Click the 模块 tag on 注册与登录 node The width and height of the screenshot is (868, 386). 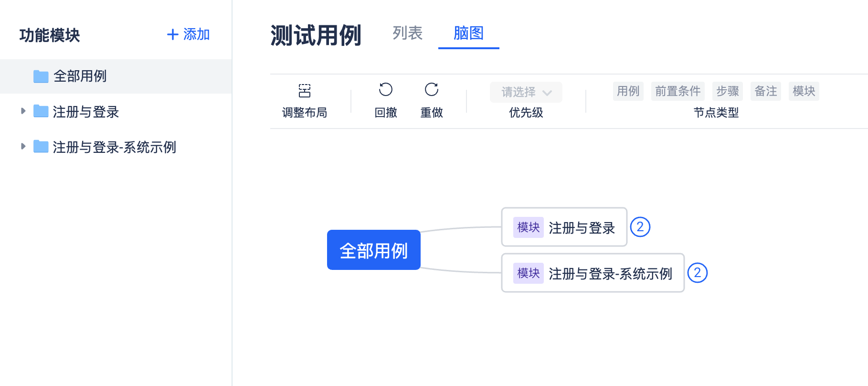(529, 227)
